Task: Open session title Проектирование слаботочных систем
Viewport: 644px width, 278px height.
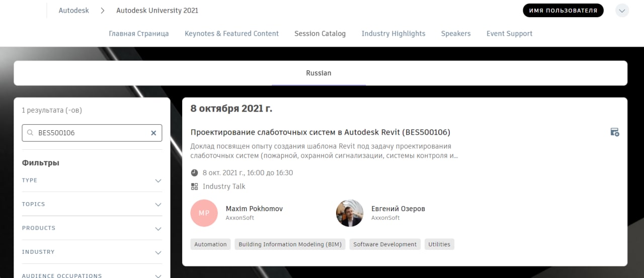Action: (x=320, y=132)
